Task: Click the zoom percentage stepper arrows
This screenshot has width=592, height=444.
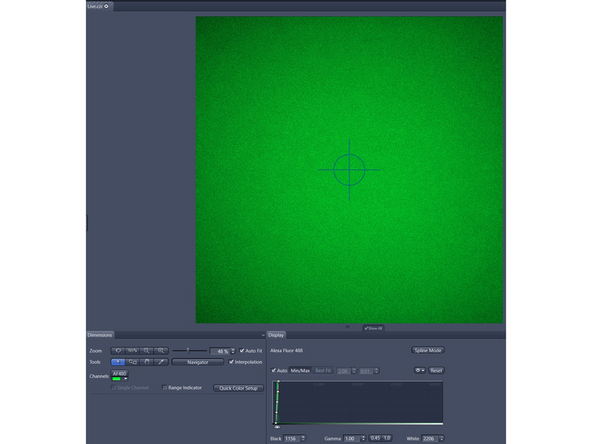Action: pos(233,351)
